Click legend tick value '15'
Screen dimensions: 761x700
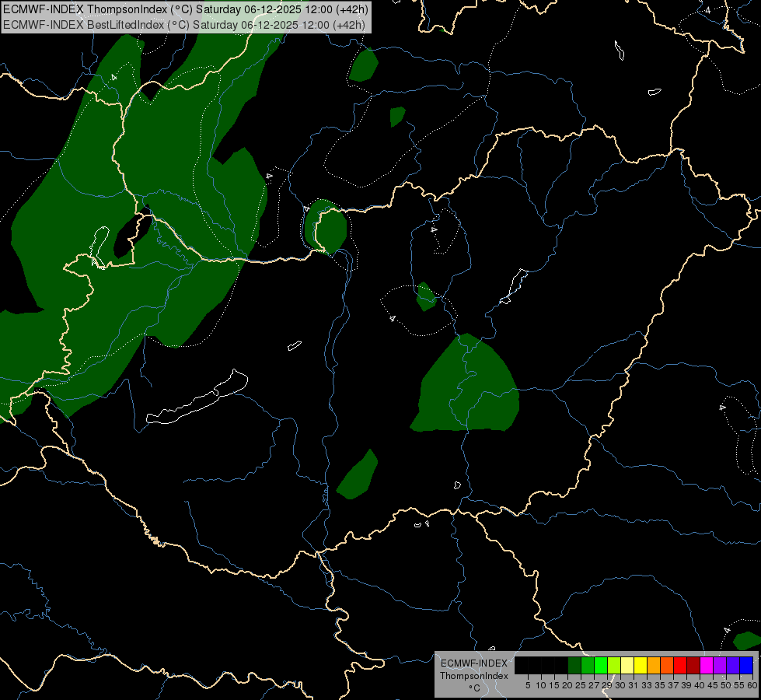coord(554,685)
